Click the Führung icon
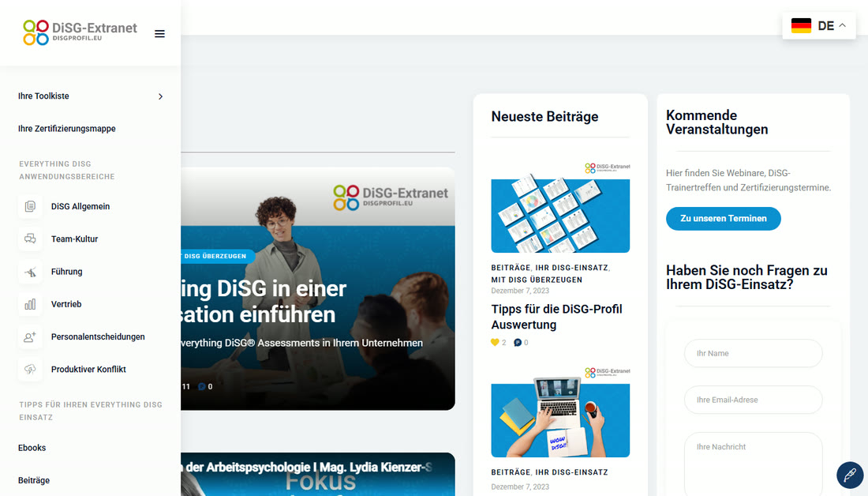The height and width of the screenshot is (496, 868). (30, 272)
